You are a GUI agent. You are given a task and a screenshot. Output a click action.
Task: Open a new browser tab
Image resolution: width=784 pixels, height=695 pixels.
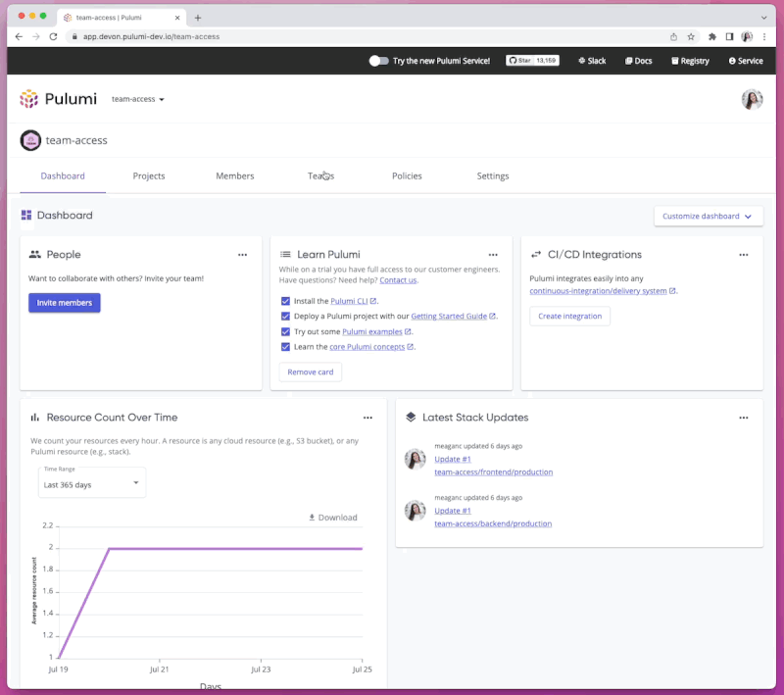198,18
